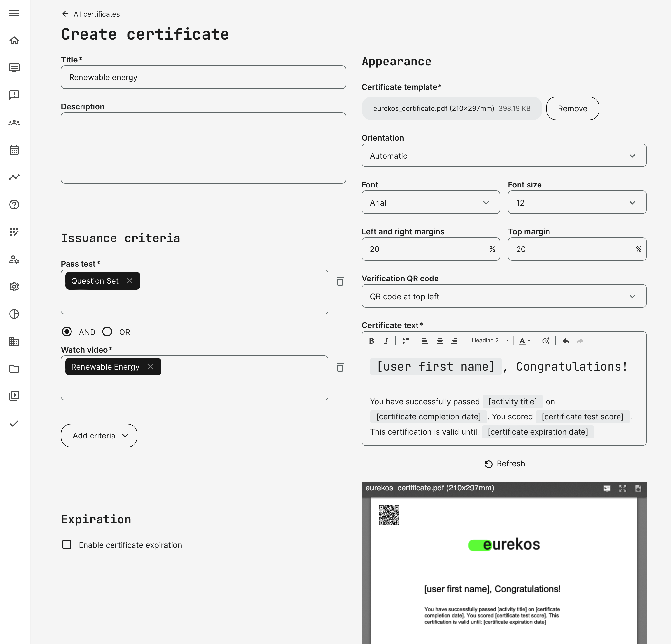
Task: Undo the last certificate text edit
Action: [566, 341]
